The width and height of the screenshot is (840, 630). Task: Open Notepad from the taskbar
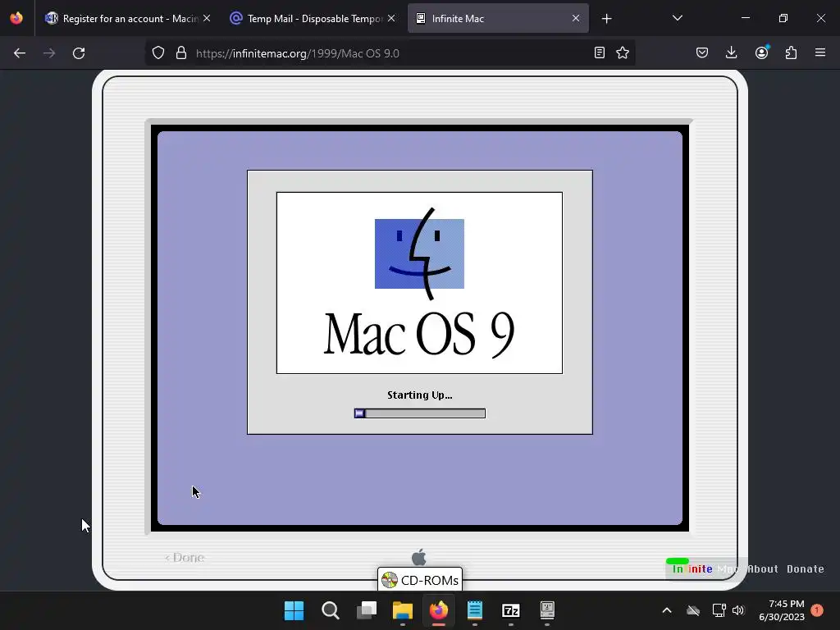coord(475,610)
